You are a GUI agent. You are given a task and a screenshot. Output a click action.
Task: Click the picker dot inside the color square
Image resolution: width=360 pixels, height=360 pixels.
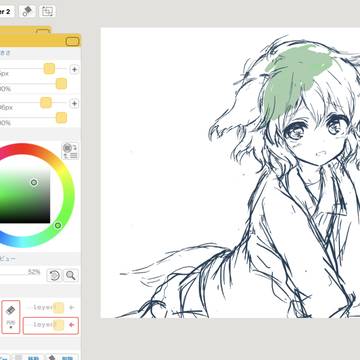click(34, 182)
